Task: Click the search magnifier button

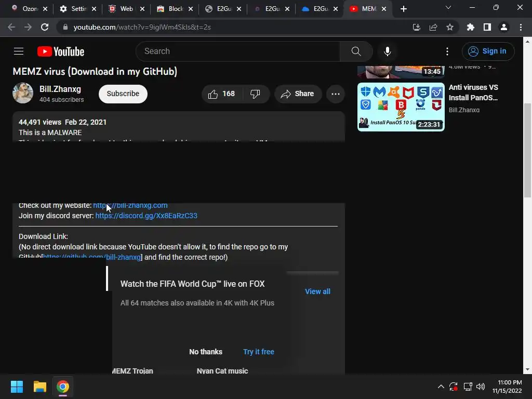Action: click(x=356, y=51)
